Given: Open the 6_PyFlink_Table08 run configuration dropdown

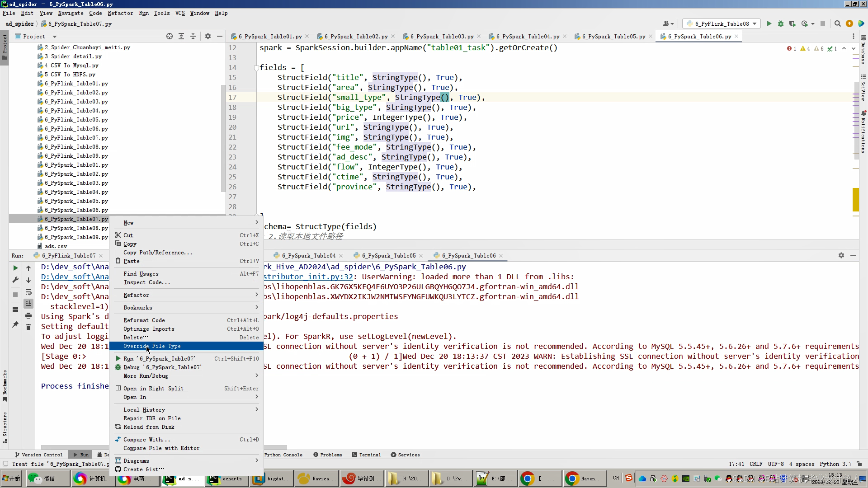Looking at the screenshot, I should 722,23.
